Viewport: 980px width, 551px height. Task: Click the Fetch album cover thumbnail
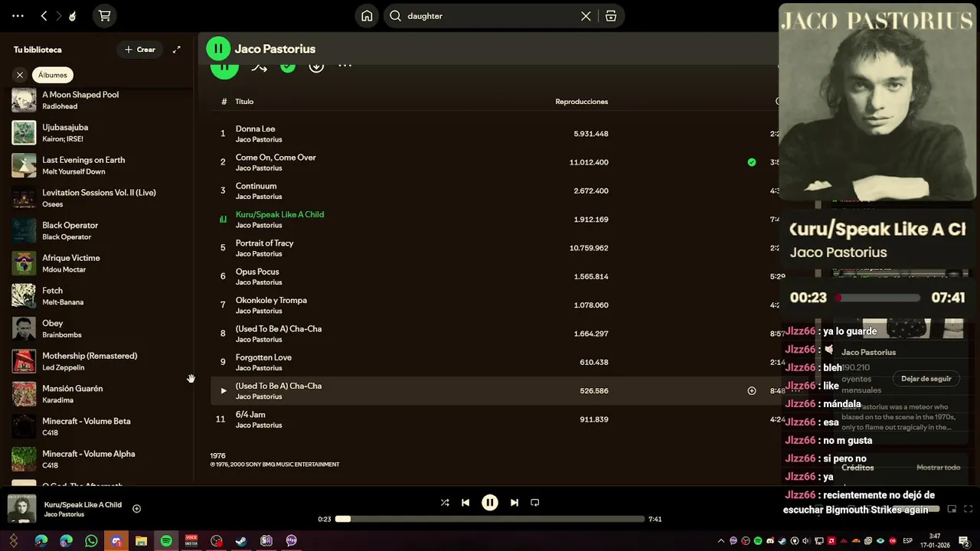[x=24, y=296]
